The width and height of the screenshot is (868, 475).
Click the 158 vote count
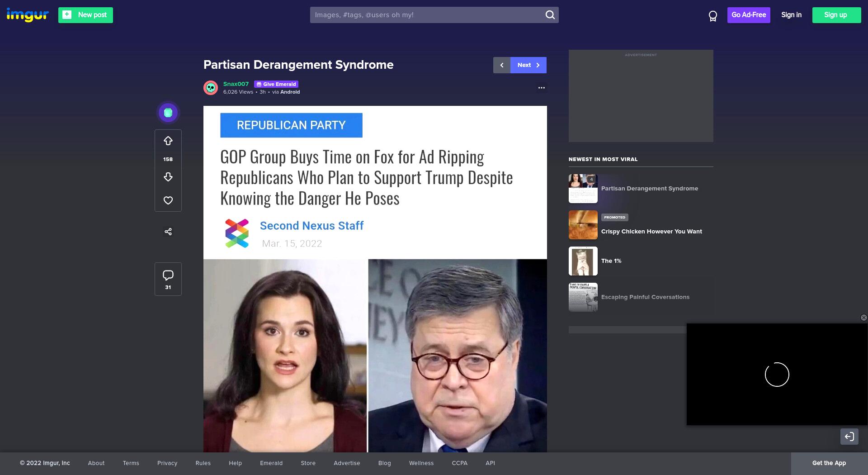(168, 159)
